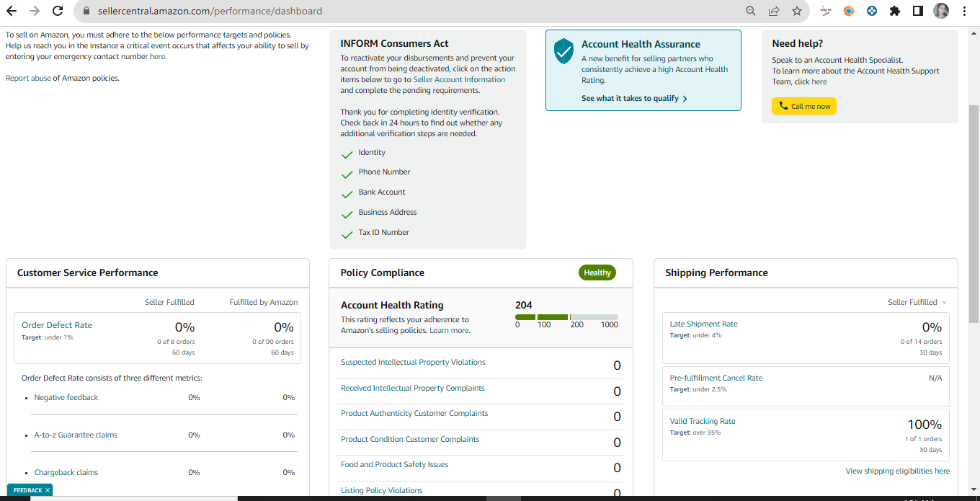The width and height of the screenshot is (980, 501).
Task: Click the orange circular extension icon
Action: [x=849, y=11]
